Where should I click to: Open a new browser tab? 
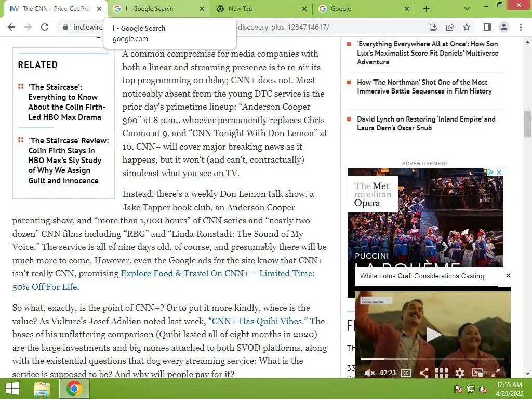click(427, 9)
